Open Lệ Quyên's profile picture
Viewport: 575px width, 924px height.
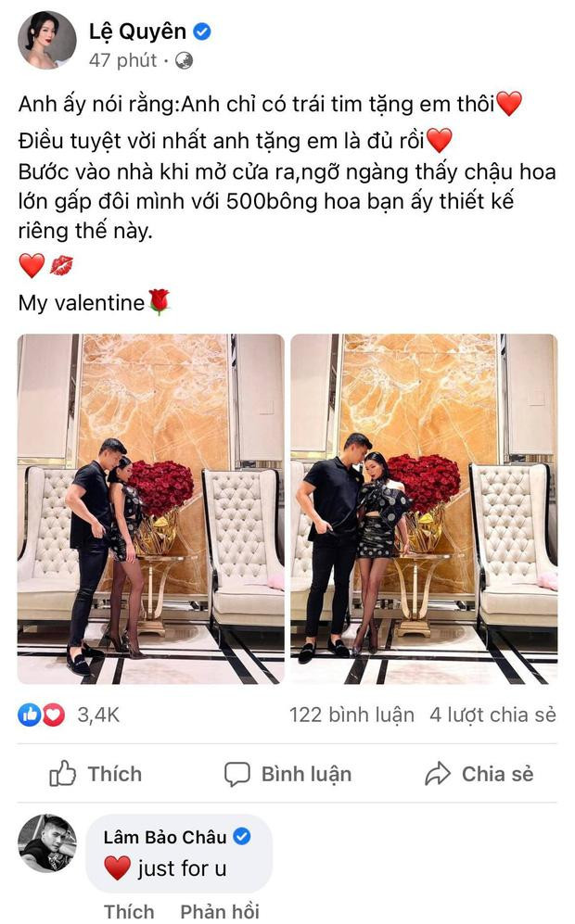click(46, 40)
